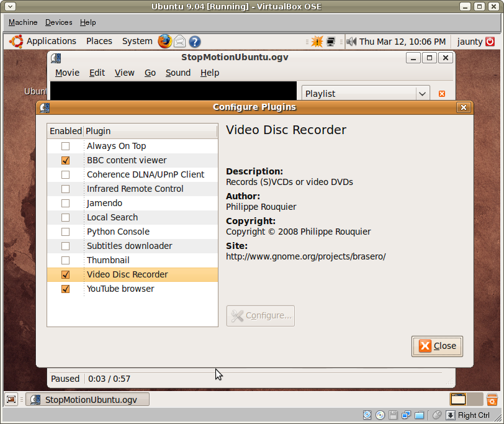Click the Configure... button
The height and width of the screenshot is (424, 504).
tap(260, 316)
